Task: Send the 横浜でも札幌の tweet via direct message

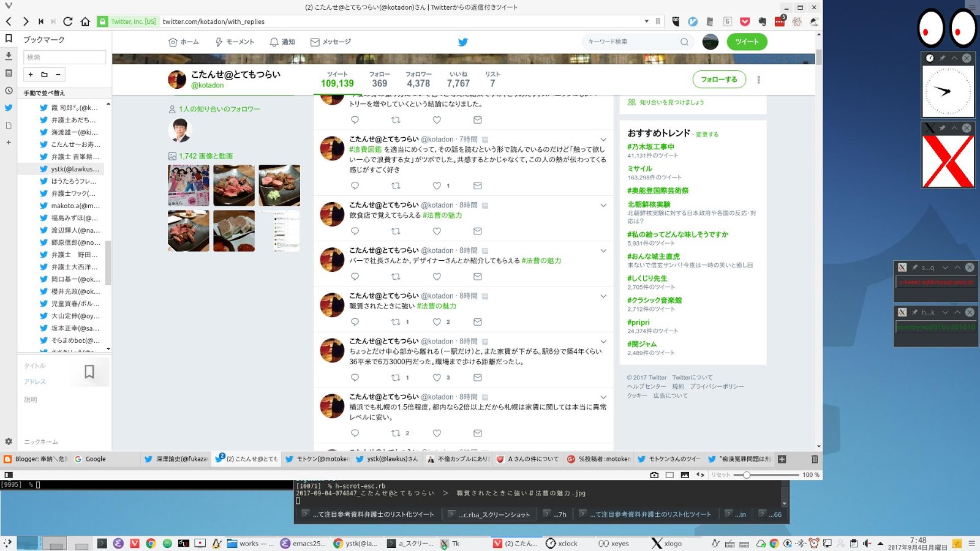Action: coord(478,433)
